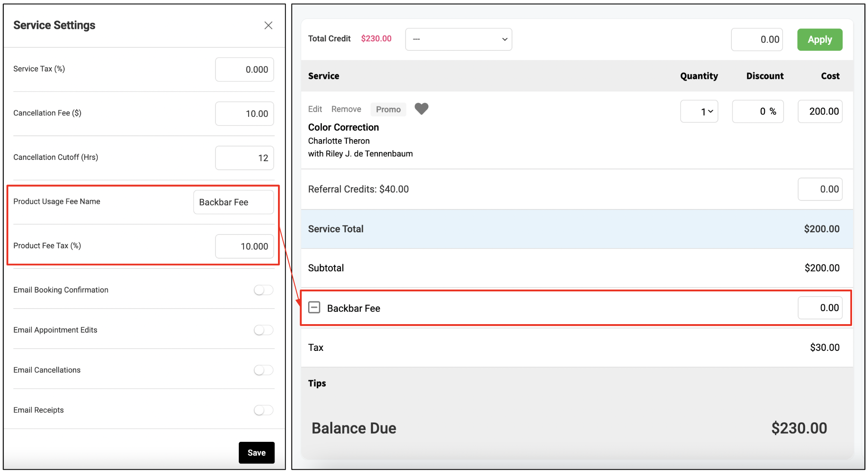Viewport: 868px width, 475px height.
Task: Click Save in Service Settings
Action: tap(256, 453)
